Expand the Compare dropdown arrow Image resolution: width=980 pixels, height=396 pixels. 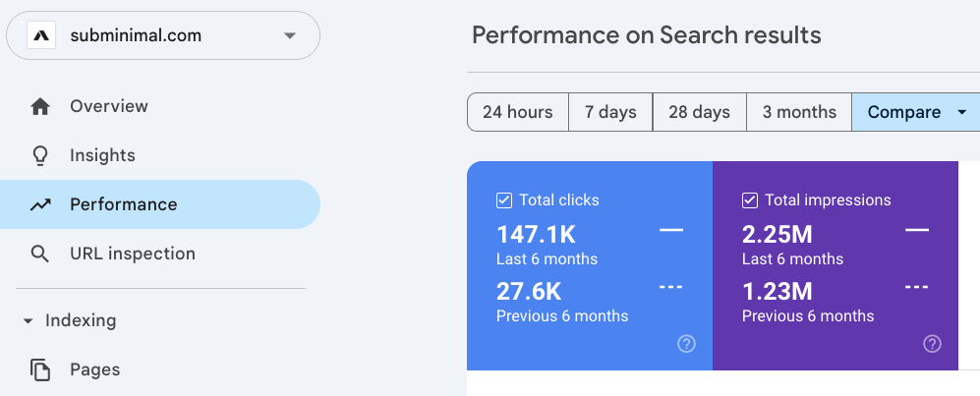click(961, 112)
